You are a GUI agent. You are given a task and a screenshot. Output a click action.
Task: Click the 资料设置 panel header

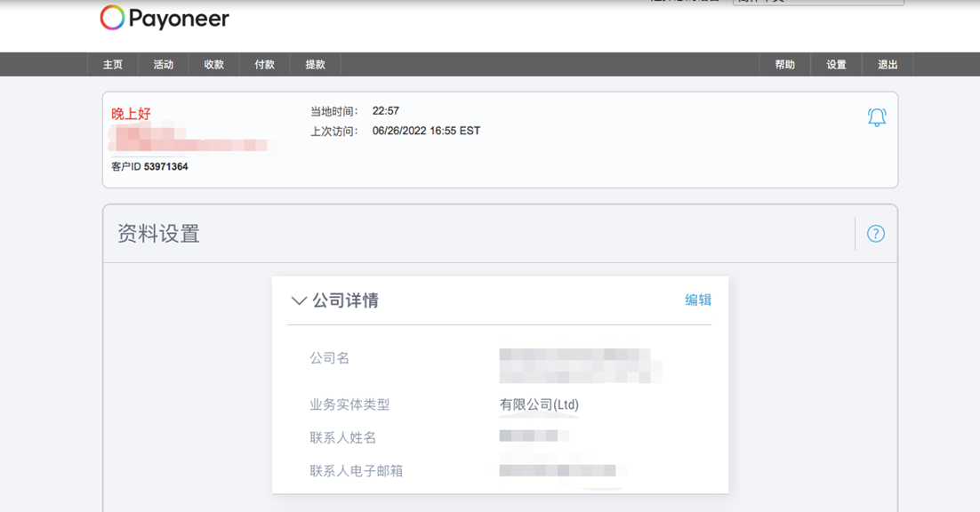pyautogui.click(x=159, y=233)
